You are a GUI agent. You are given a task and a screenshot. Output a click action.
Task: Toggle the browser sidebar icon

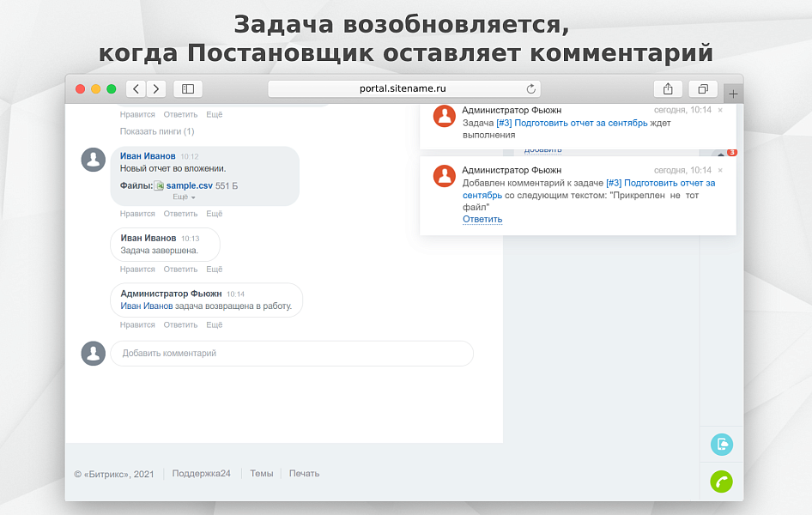(x=187, y=88)
